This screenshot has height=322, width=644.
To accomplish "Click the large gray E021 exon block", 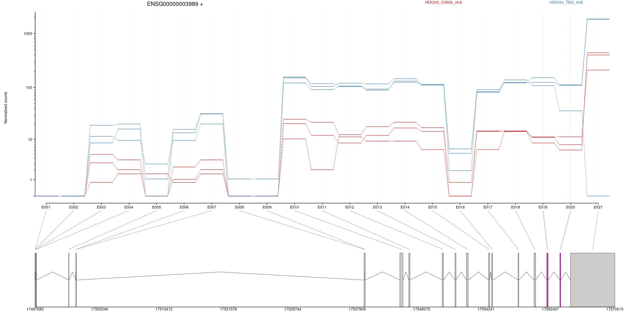I will pyautogui.click(x=592, y=280).
